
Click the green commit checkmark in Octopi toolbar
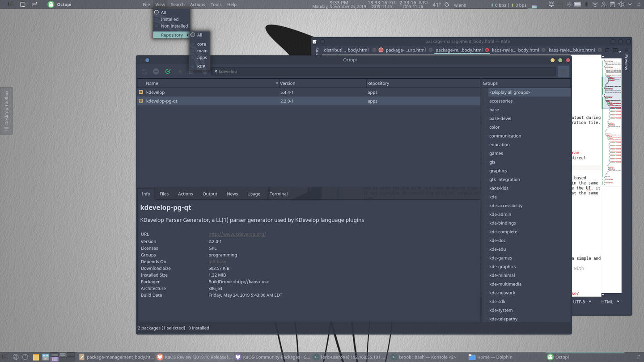[x=168, y=72]
